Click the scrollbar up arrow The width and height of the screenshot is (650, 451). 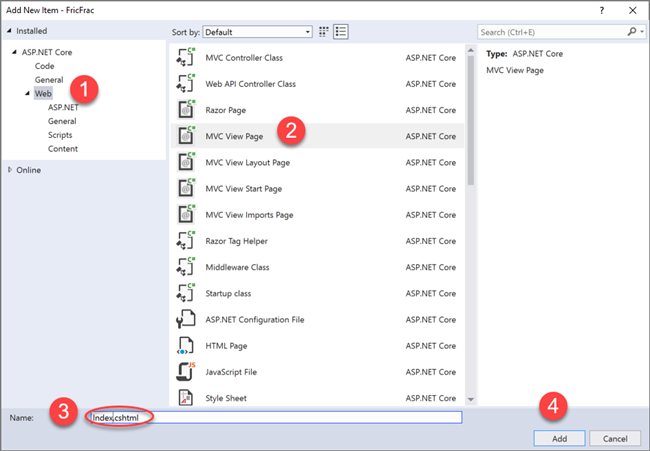tap(471, 50)
